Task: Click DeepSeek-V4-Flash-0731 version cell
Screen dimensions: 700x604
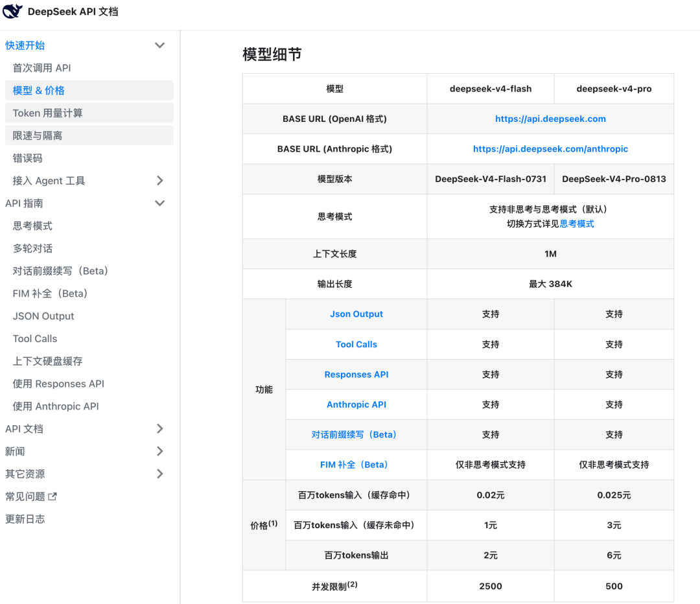Action: 491,179
